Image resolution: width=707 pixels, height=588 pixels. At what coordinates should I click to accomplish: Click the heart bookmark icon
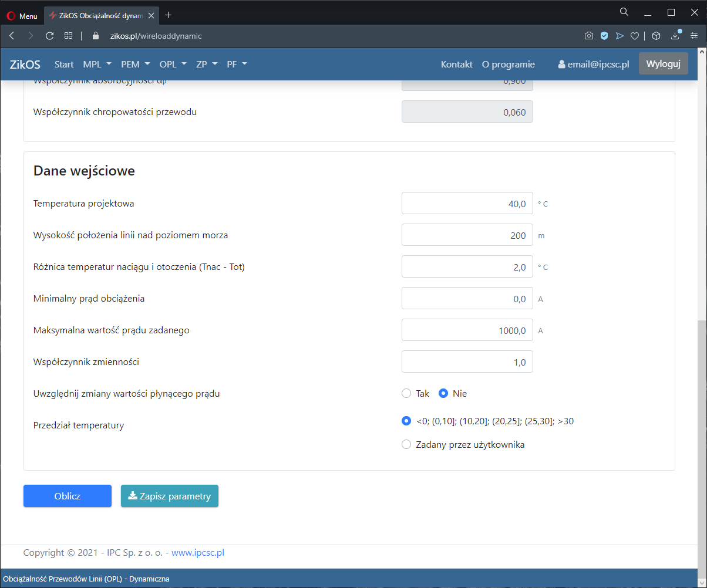pyautogui.click(x=634, y=36)
